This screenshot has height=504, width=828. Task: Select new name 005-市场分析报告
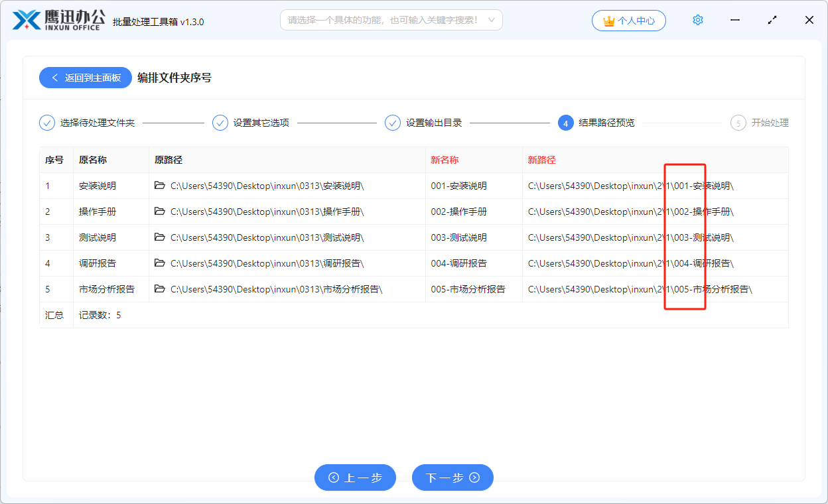(468, 289)
